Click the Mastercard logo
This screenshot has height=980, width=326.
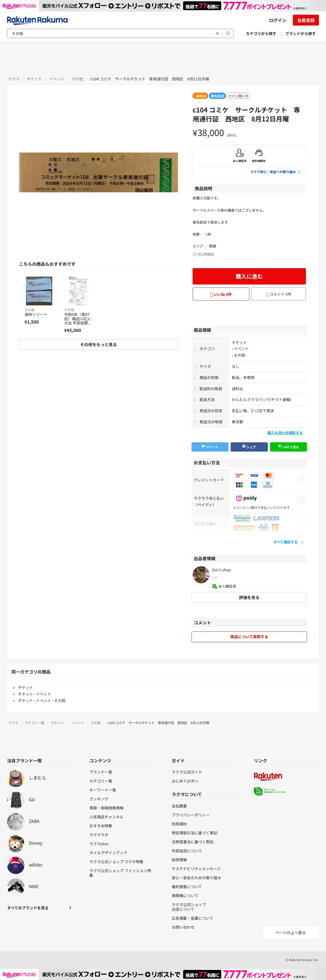[269, 475]
